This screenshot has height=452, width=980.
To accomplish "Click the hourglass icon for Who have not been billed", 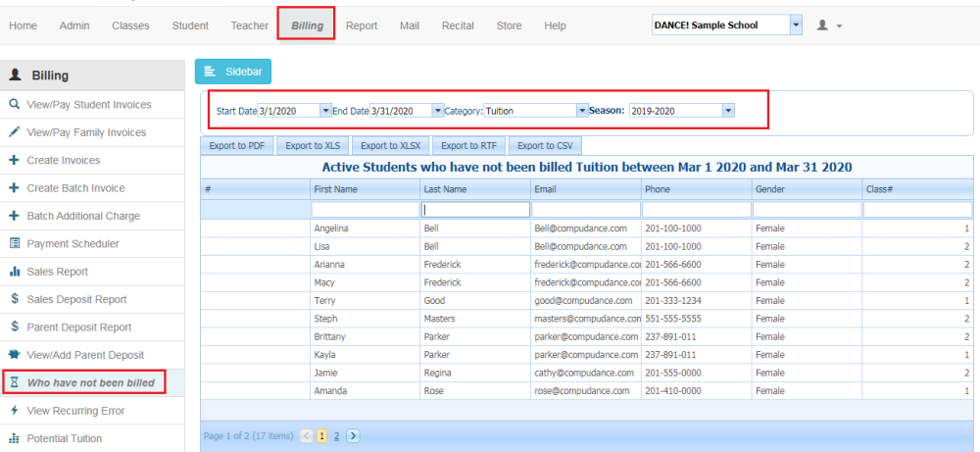I will tap(16, 382).
